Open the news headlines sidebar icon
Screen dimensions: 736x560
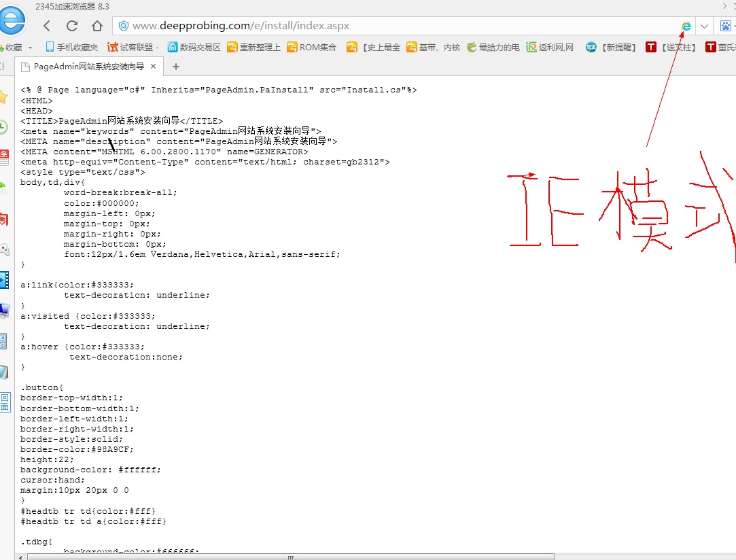click(x=4, y=157)
